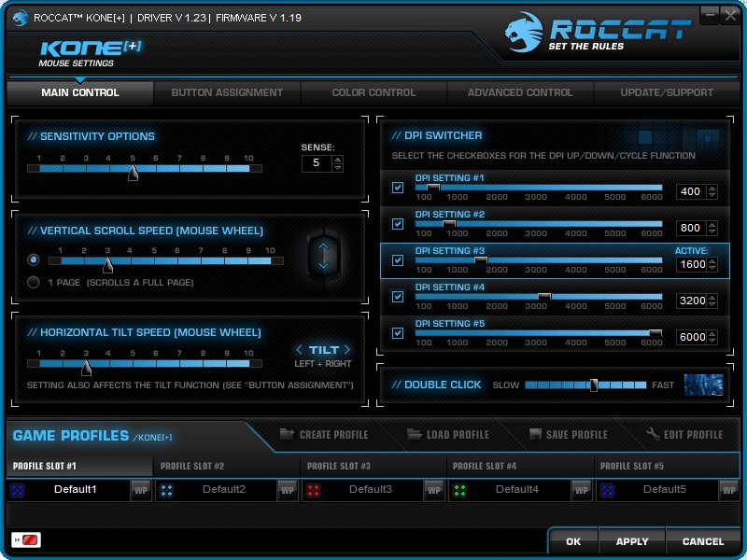
Task: Click the DPI Setting #3 value field 1600
Action: coord(692,264)
